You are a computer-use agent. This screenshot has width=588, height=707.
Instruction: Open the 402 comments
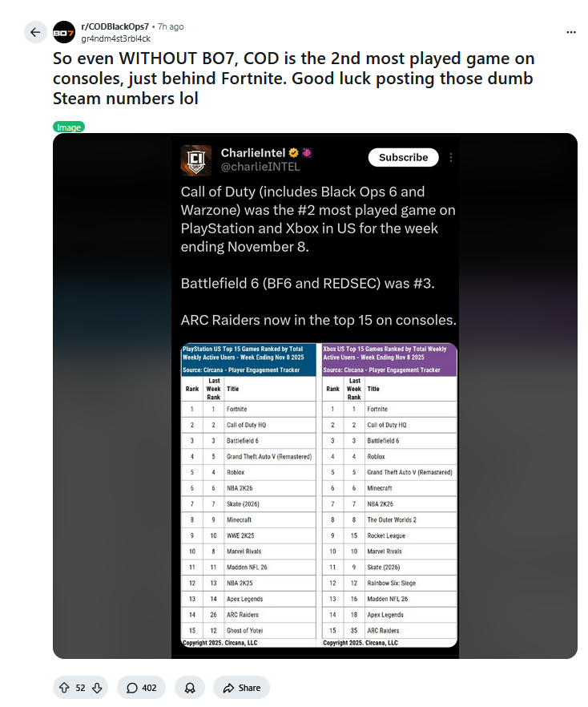point(141,688)
